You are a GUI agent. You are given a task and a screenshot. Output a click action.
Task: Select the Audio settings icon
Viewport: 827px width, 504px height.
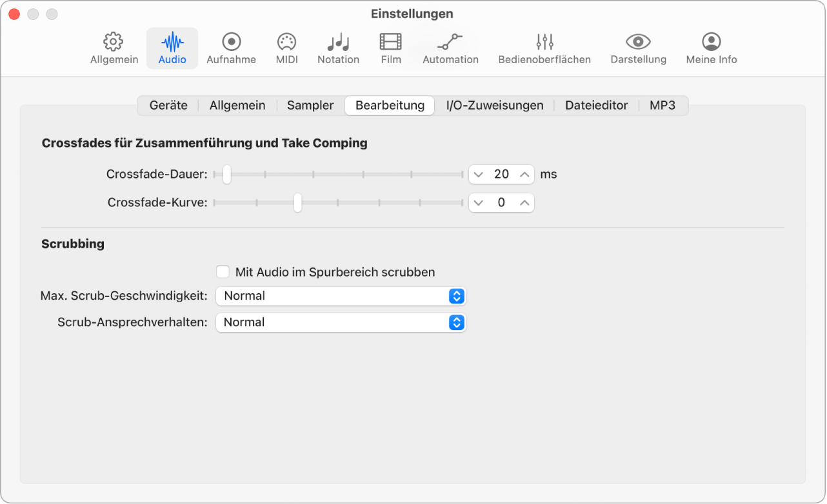pyautogui.click(x=172, y=48)
